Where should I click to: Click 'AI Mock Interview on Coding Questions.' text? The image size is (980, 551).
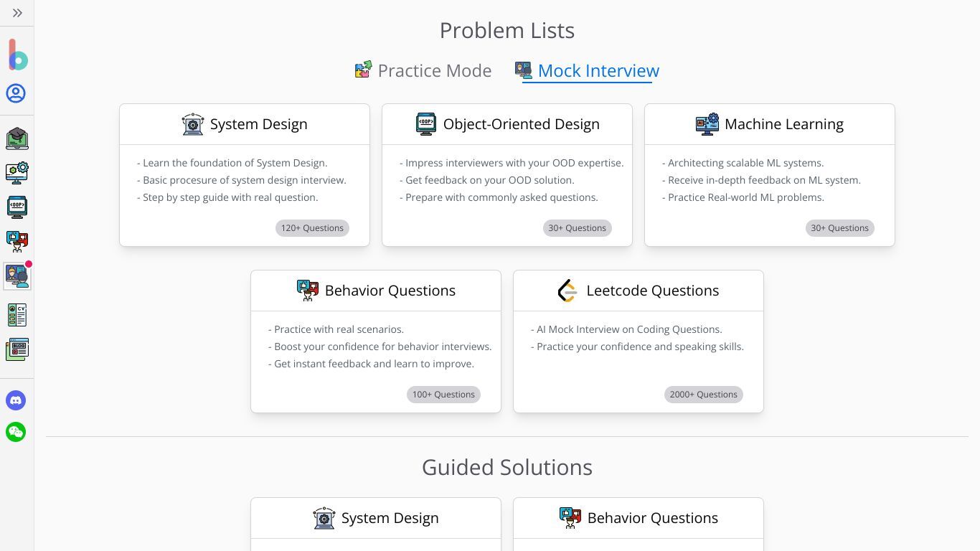626,329
